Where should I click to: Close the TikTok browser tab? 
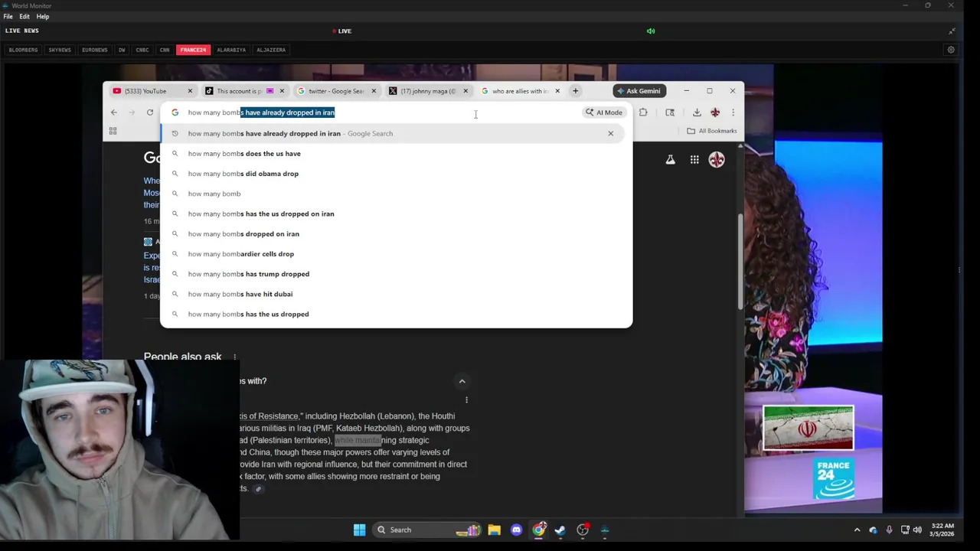point(282,91)
